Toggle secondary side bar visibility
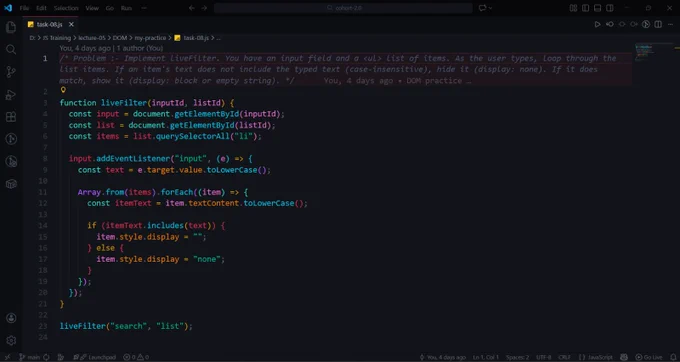The height and width of the screenshot is (362, 680). pyautogui.click(x=609, y=8)
